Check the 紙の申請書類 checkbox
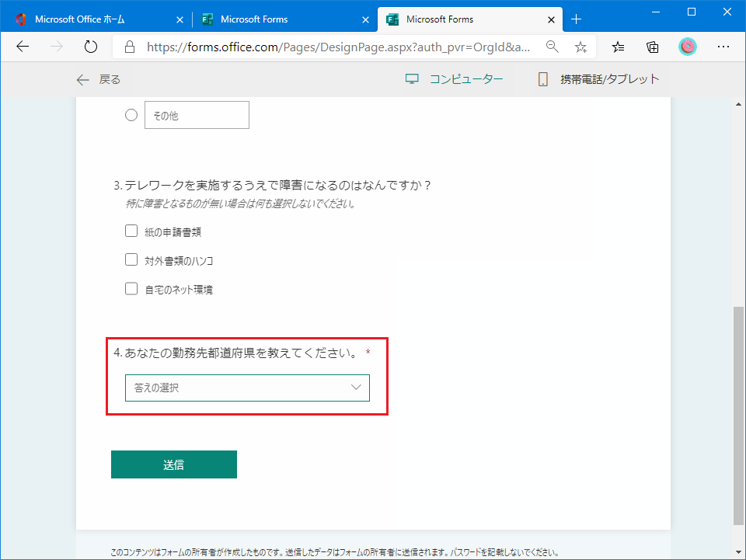746x560 pixels. pos(131,231)
